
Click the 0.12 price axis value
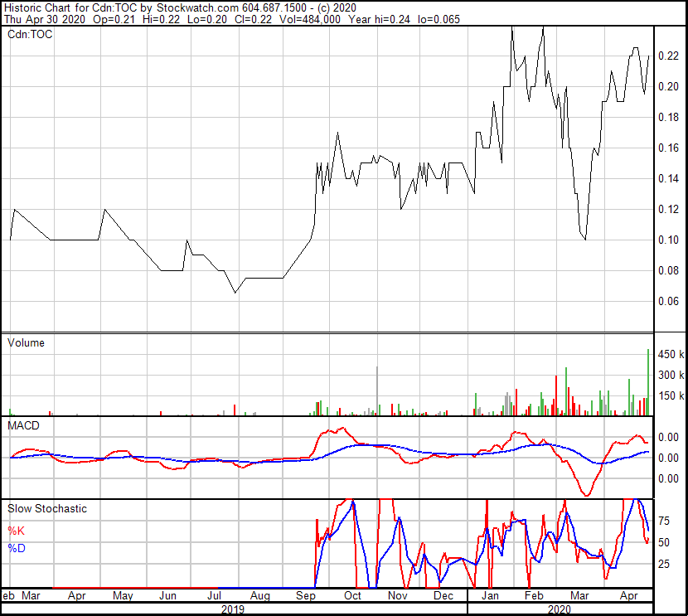[x=668, y=209]
